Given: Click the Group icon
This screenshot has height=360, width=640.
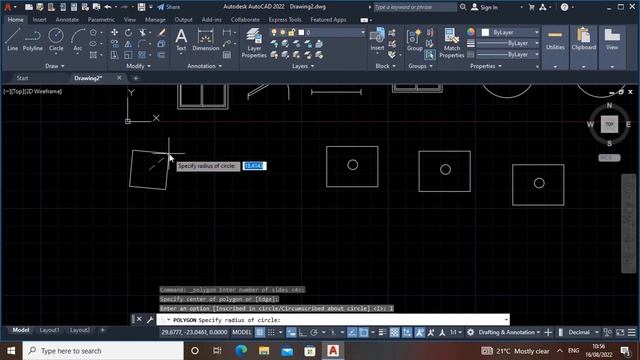Looking at the screenshot, I should point(414,40).
